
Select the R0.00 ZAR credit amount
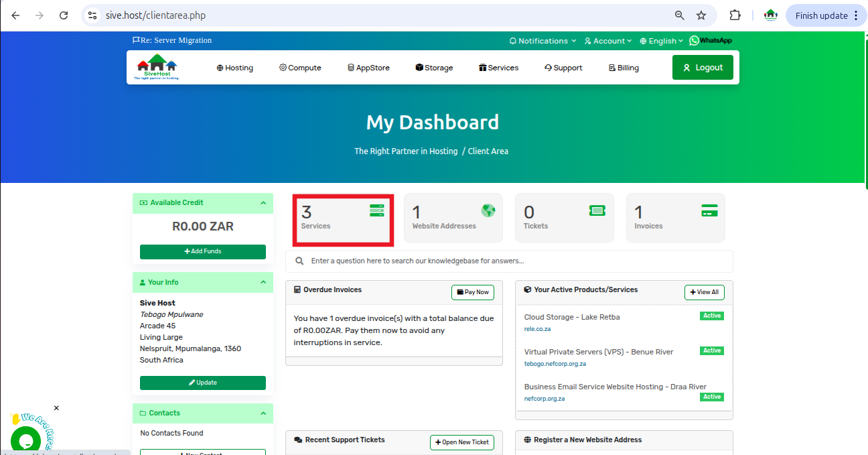203,226
